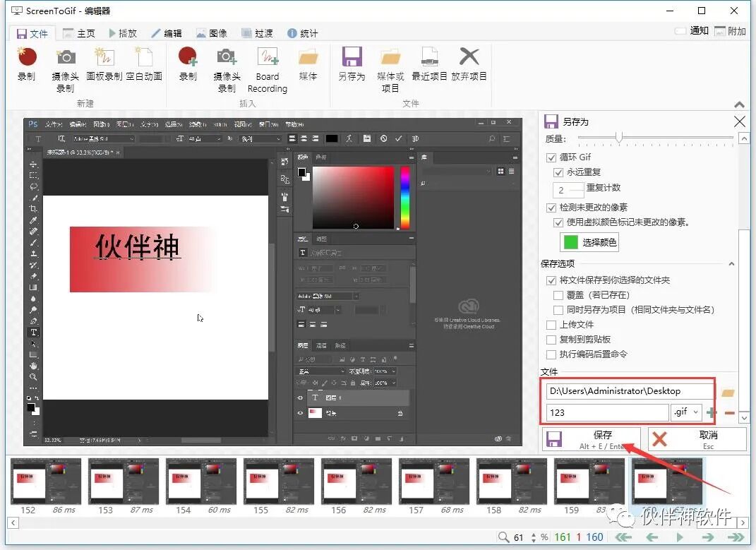Switch to the 编辑 ribbon tab
The height and width of the screenshot is (550, 756).
(168, 32)
